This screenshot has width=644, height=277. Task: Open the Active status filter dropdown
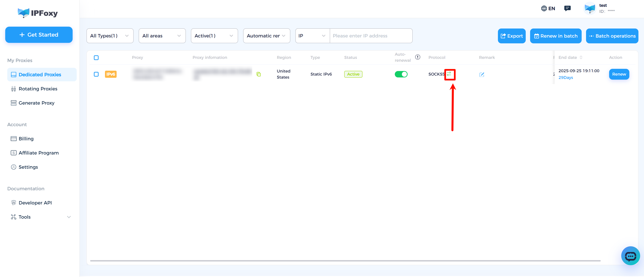coord(214,36)
